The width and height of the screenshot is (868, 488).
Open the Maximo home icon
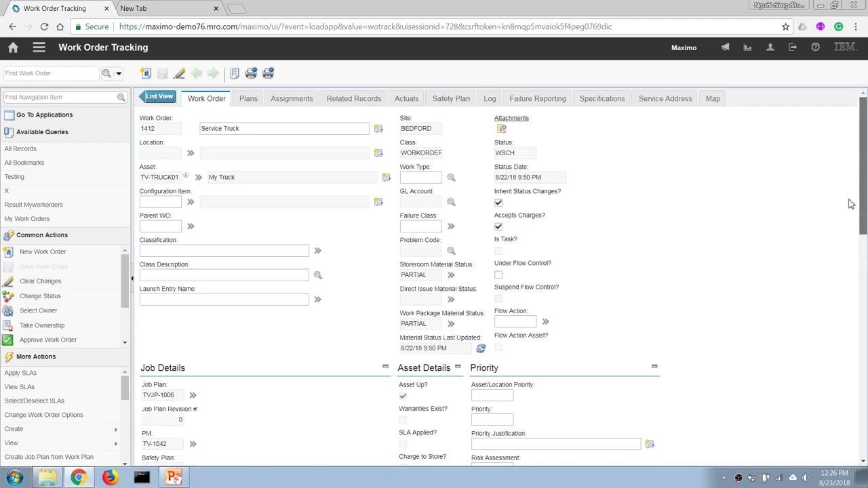pos(13,47)
